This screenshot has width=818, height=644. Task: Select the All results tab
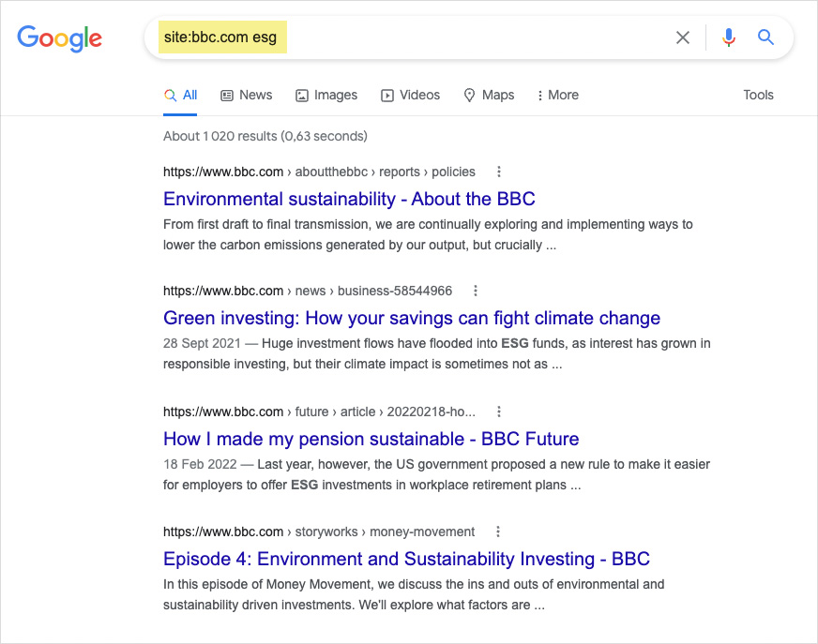point(180,95)
